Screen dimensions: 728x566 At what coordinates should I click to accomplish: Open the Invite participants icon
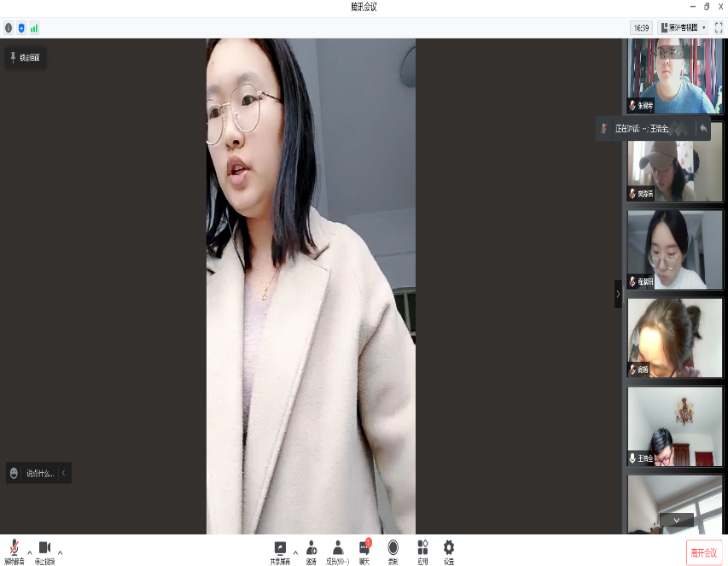[312, 548]
